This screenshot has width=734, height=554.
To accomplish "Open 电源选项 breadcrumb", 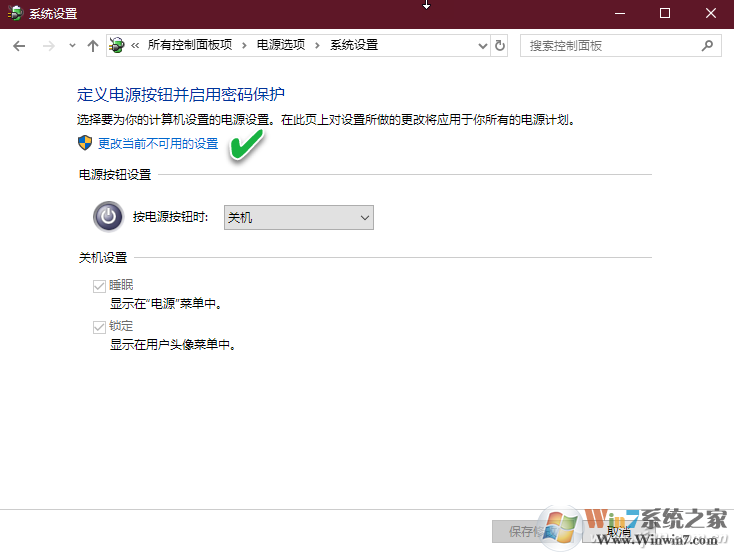I will pyautogui.click(x=281, y=45).
